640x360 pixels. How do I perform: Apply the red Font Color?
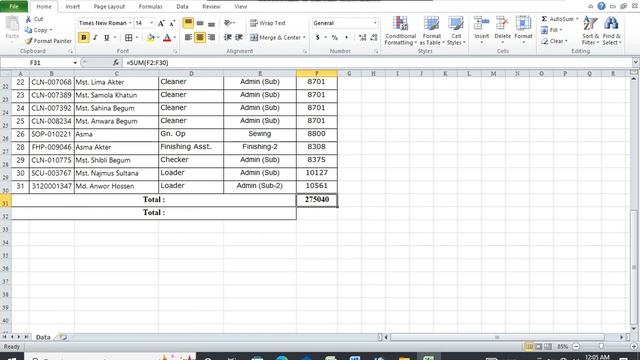click(167, 38)
